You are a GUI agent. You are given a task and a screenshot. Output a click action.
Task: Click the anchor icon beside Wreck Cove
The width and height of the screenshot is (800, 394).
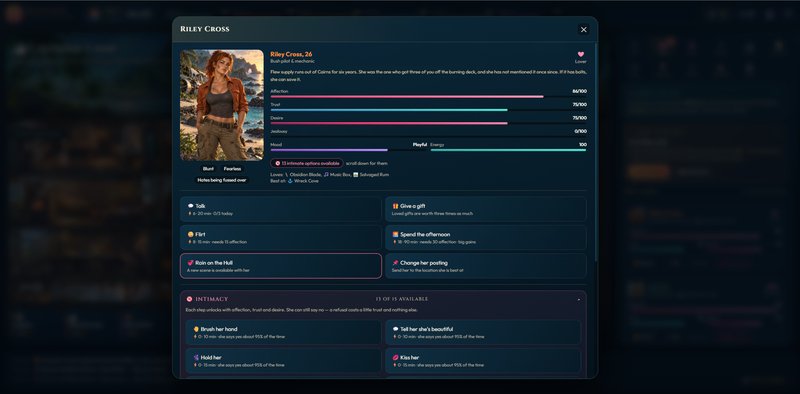pos(290,181)
